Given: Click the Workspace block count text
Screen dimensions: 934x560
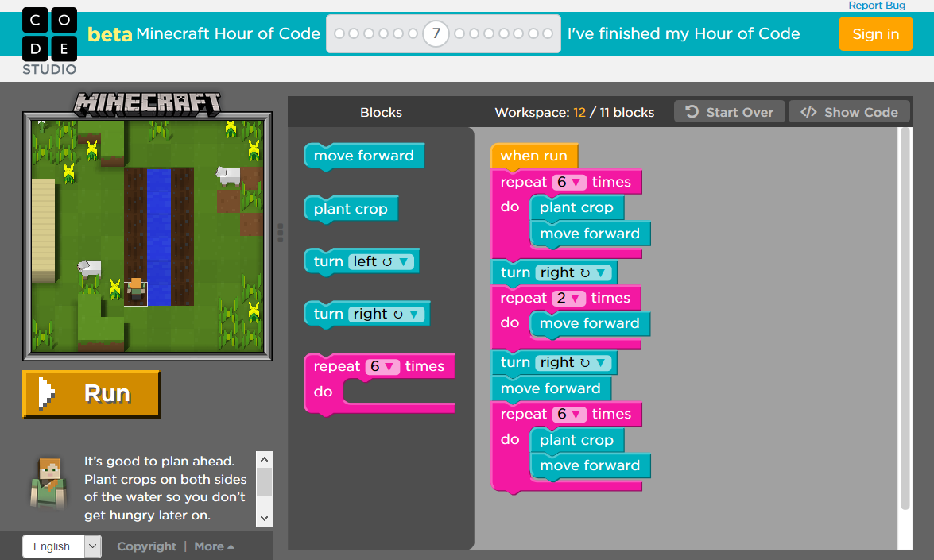Looking at the screenshot, I should click(574, 112).
